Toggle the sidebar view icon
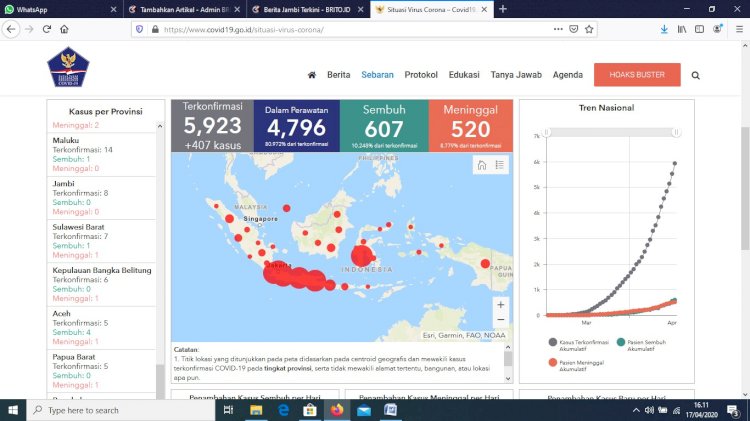The width and height of the screenshot is (750, 421). point(699,29)
